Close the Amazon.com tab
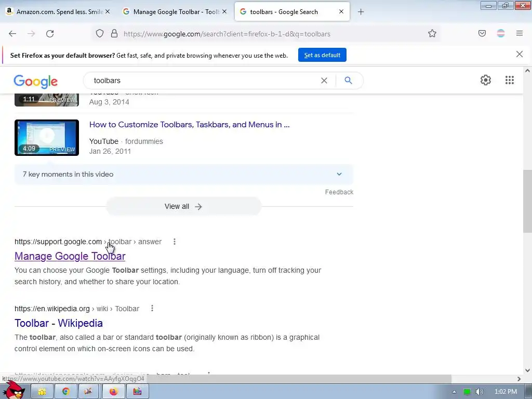The height and width of the screenshot is (399, 532). tap(108, 11)
